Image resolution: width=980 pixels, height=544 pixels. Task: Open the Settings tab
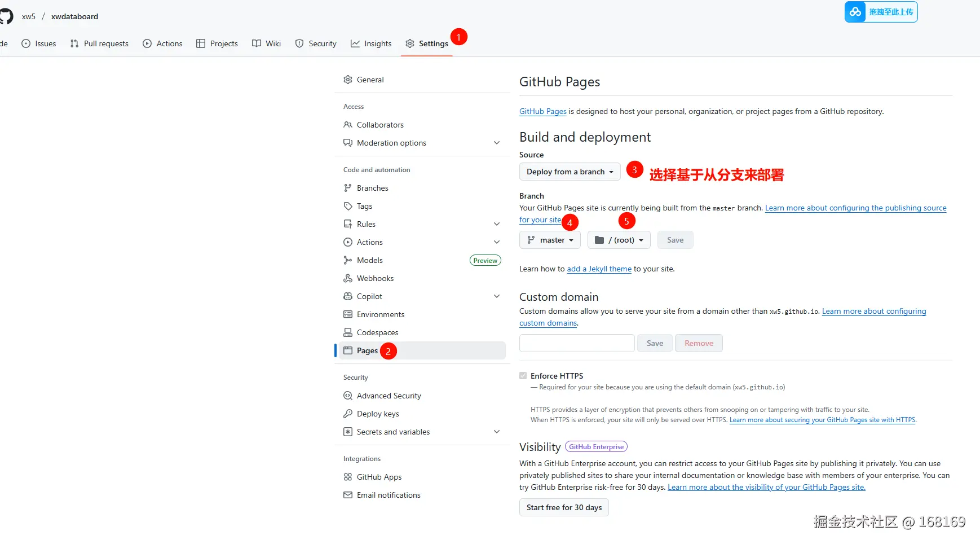point(427,43)
